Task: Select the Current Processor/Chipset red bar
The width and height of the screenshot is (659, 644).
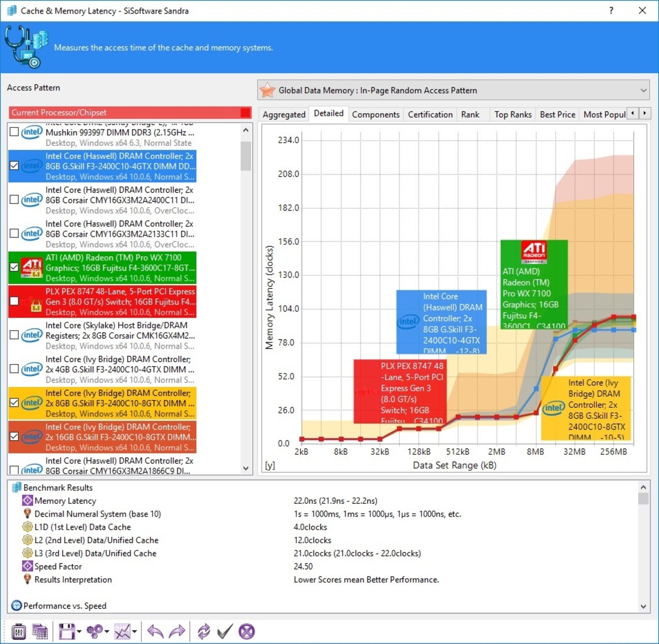Action: click(x=130, y=113)
